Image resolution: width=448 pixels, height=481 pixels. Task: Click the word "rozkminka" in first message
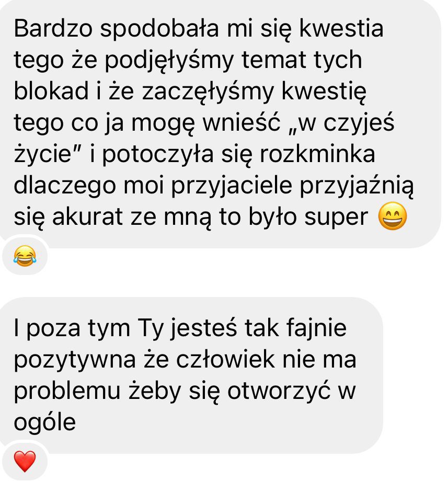pos(317,154)
